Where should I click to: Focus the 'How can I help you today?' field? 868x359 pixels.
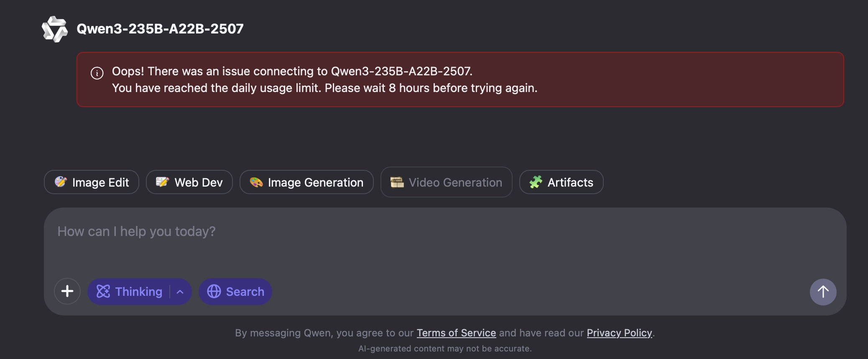[x=445, y=241]
